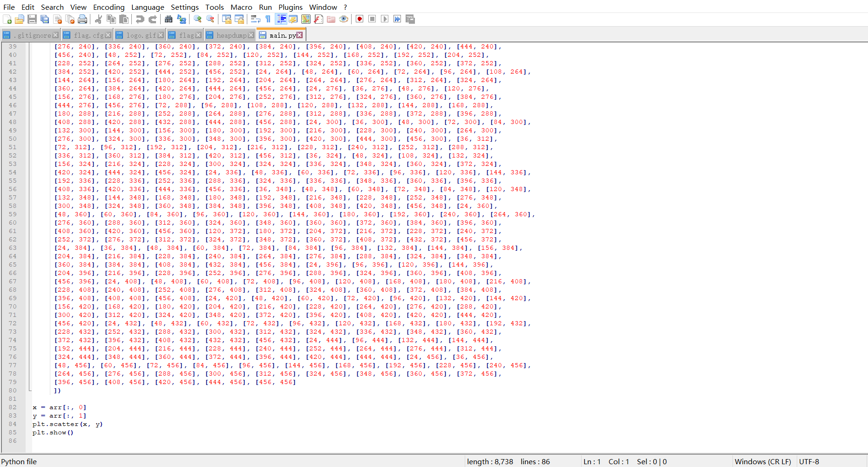Open a file with folder icon
Viewport: 868px width, 467px height.
[20, 19]
